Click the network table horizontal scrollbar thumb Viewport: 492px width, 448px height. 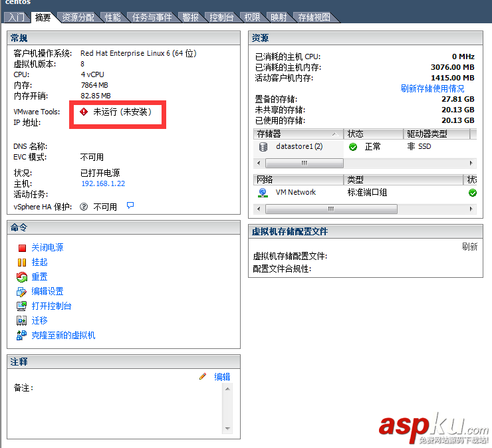click(331, 209)
